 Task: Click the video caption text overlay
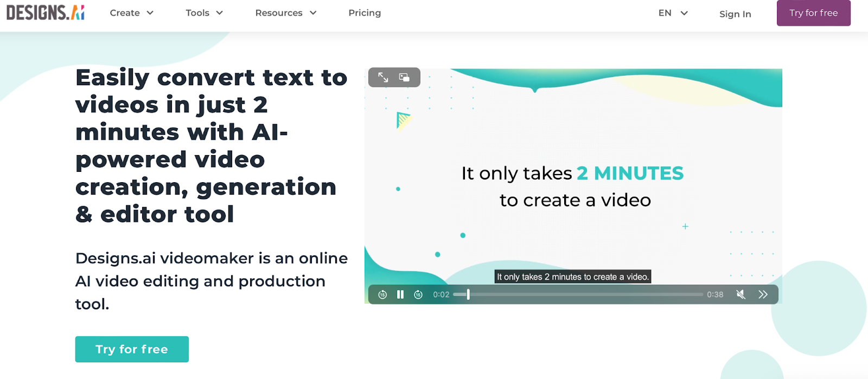point(573,277)
